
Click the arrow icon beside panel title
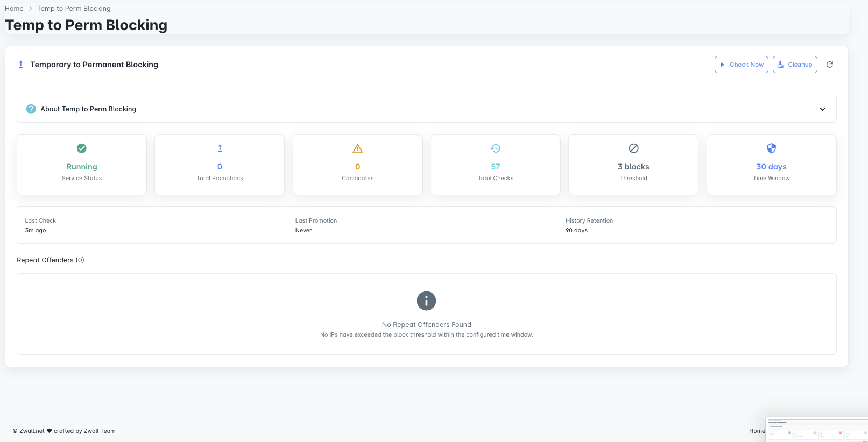pos(21,65)
